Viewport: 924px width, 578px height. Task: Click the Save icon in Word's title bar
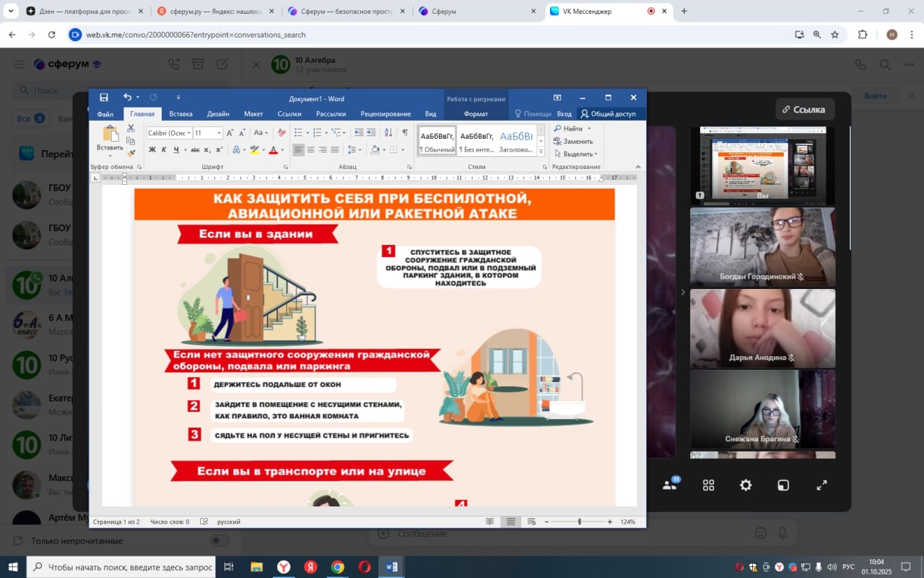104,98
